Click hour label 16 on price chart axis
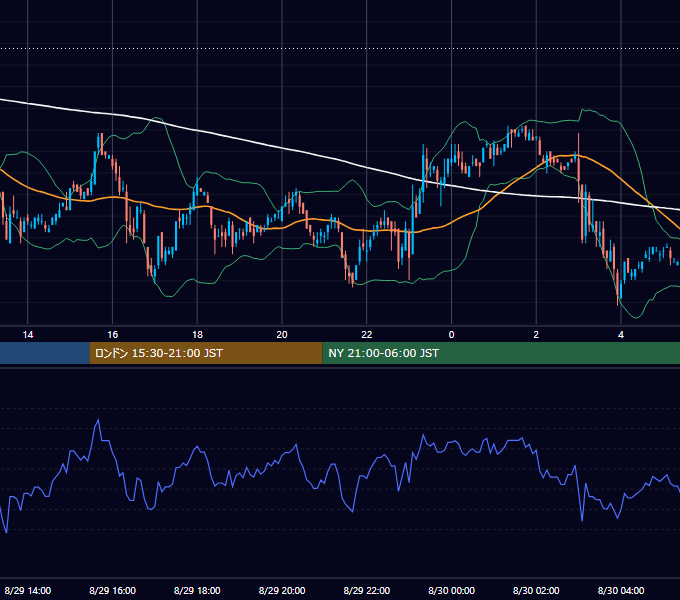The width and height of the screenshot is (680, 600). click(112, 335)
